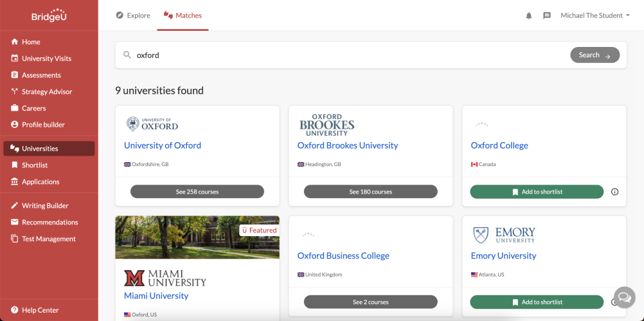Image resolution: width=644 pixels, height=321 pixels.
Task: Click See 258 courses for Oxford
Action: click(197, 192)
